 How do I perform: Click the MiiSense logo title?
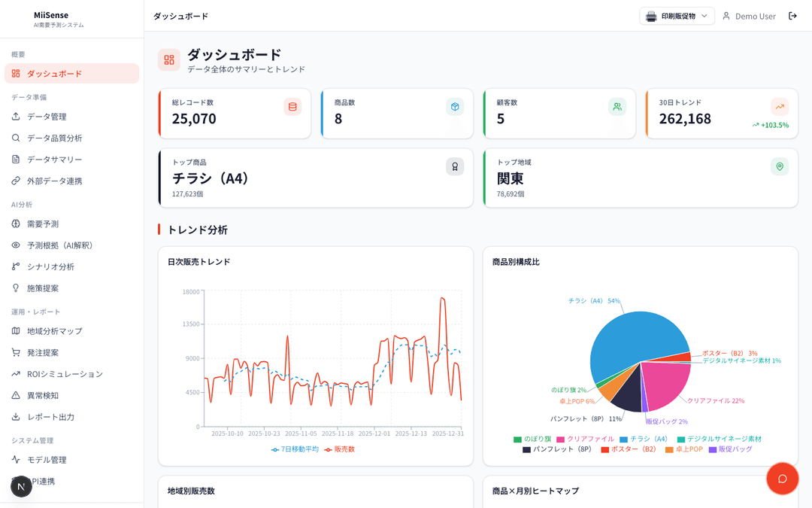pyautogui.click(x=51, y=15)
